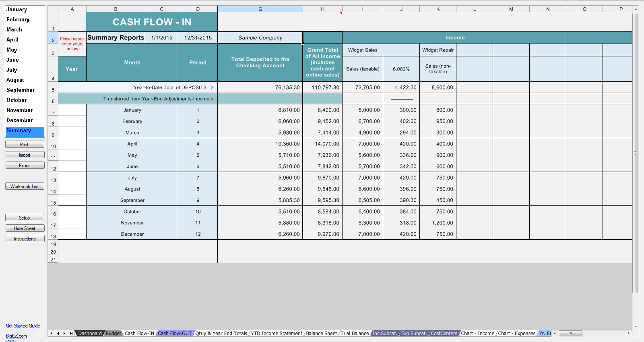Select the Widget Sales header cell
The image size is (644, 342).
click(x=381, y=50)
